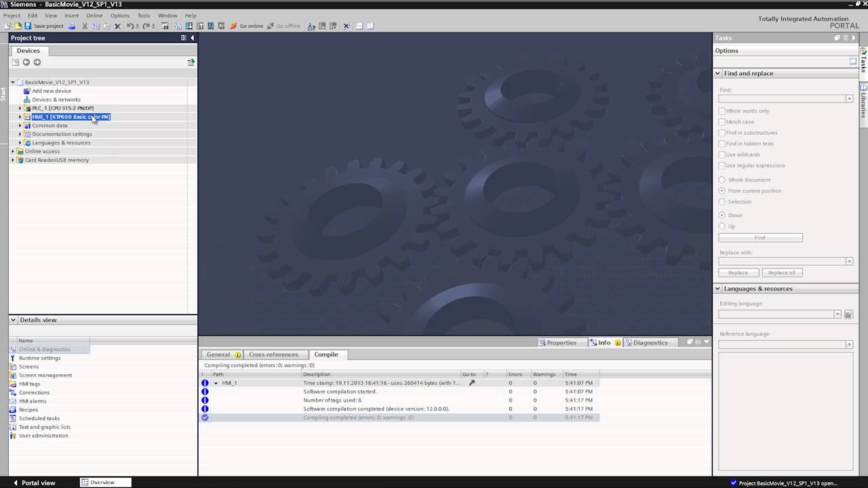Click the Print icon in toolbar

click(71, 26)
